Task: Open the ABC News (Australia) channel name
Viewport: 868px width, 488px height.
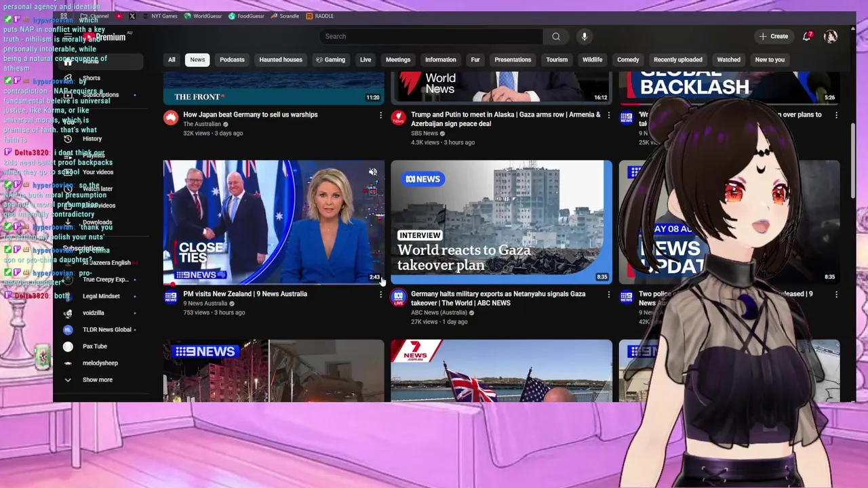Action: pyautogui.click(x=439, y=312)
